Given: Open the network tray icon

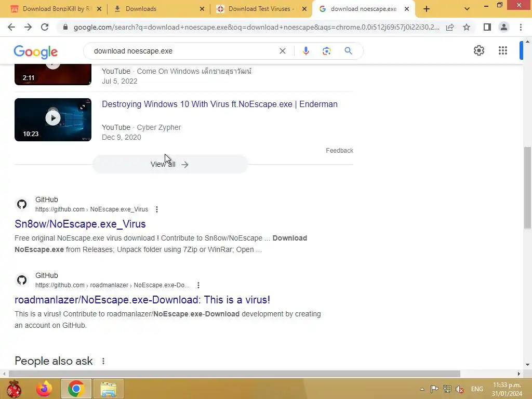Looking at the screenshot, I should click(447, 389).
